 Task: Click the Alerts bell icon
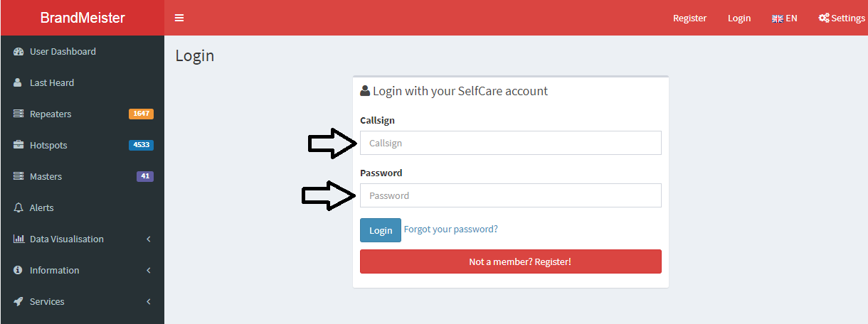point(18,208)
